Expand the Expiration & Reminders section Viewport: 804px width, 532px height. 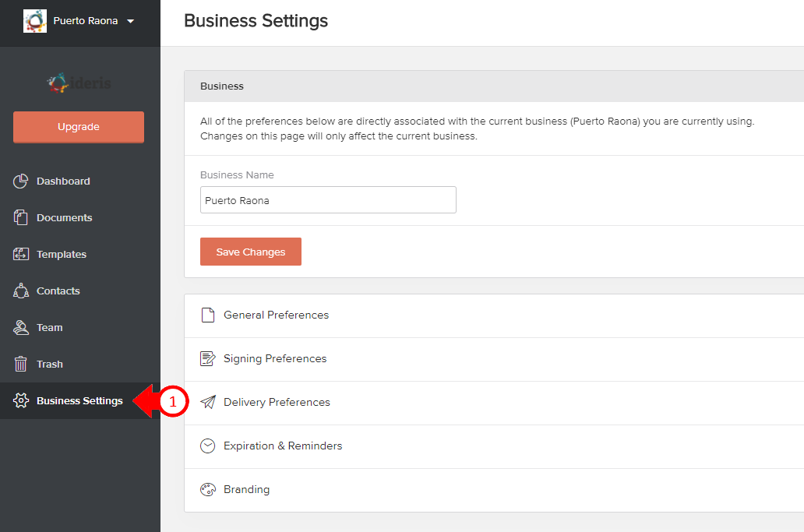point(283,446)
